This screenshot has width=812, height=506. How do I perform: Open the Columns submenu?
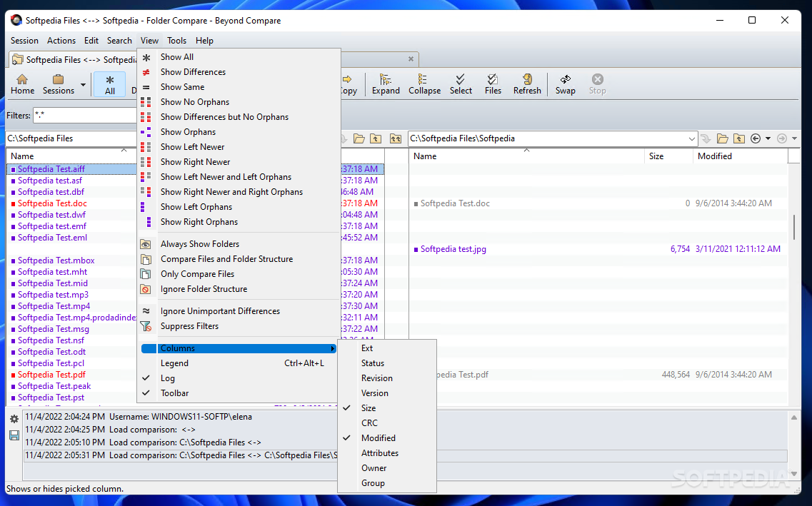pos(239,349)
